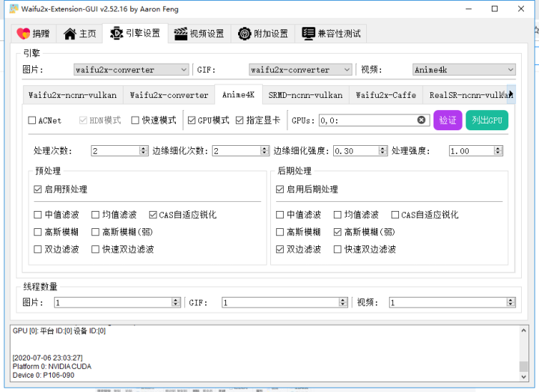Clear the GPUs field with the X icon
539x392 pixels.
pyautogui.click(x=421, y=120)
